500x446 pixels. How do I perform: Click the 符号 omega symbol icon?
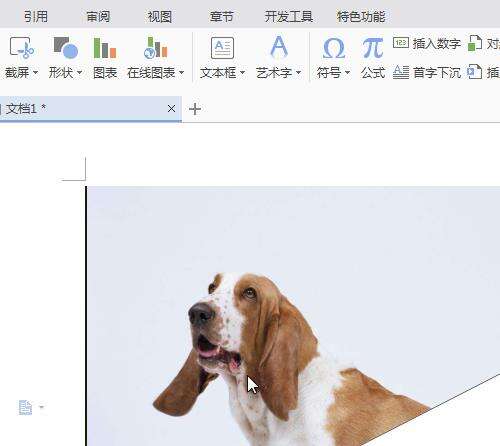(334, 48)
